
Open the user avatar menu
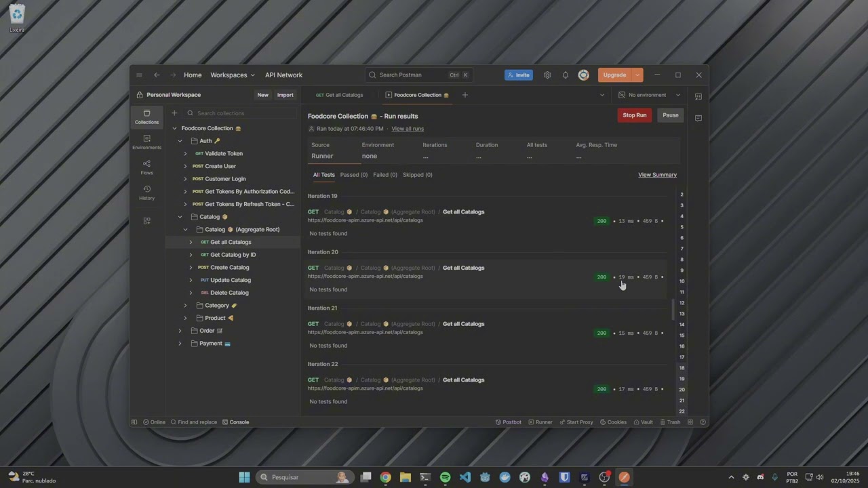point(583,75)
